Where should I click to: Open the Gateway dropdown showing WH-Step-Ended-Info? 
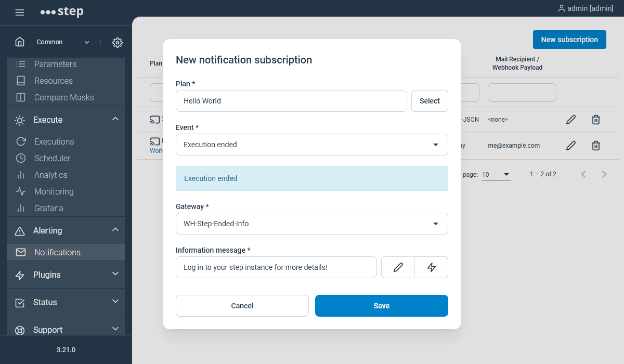coord(436,224)
